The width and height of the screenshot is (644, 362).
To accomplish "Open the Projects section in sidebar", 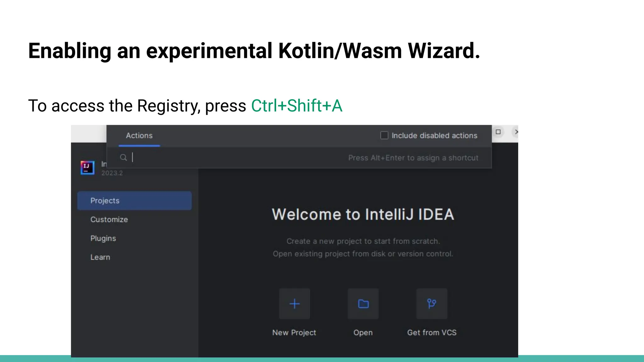I will tap(135, 200).
